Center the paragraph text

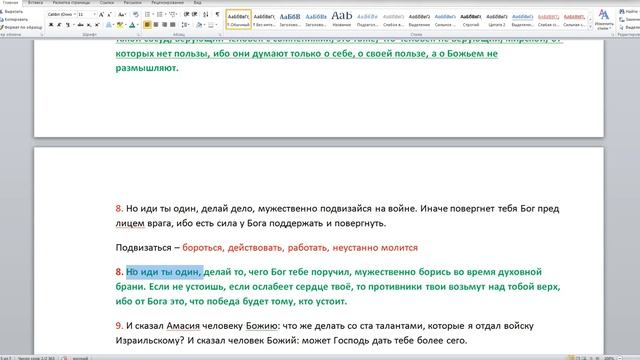[156, 25]
